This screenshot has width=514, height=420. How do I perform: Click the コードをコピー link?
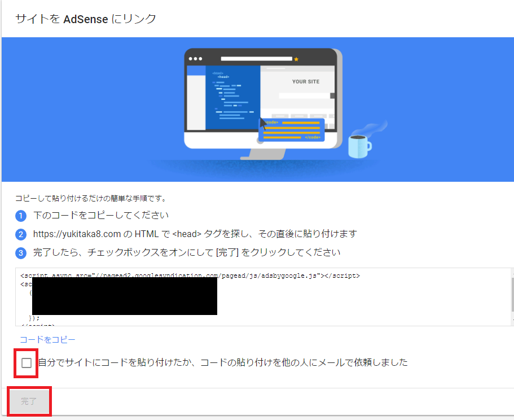[x=47, y=339]
